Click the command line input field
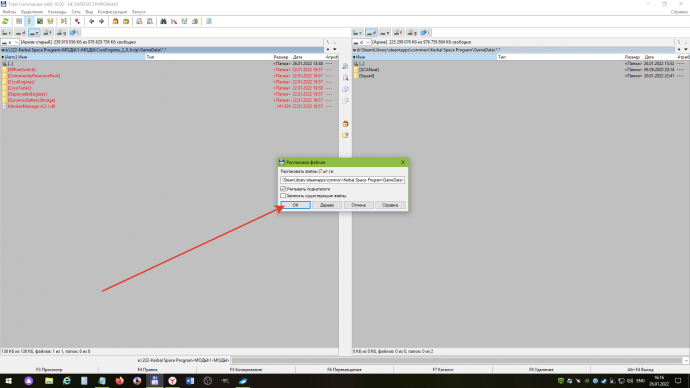 pos(457,360)
